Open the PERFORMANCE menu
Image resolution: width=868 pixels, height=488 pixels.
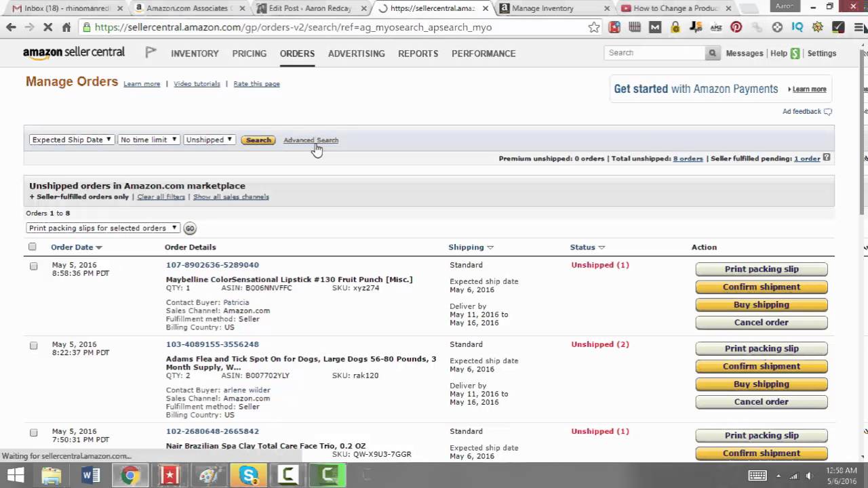pyautogui.click(x=484, y=54)
